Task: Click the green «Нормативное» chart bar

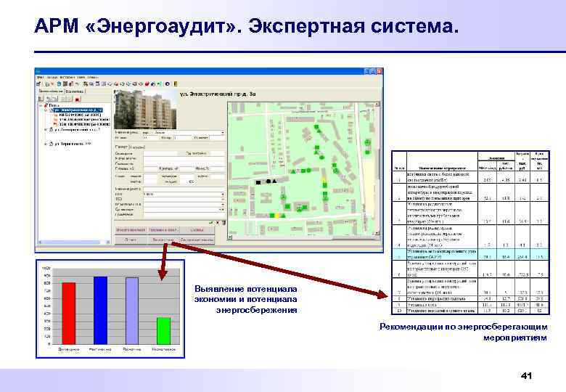Action: click(x=163, y=330)
